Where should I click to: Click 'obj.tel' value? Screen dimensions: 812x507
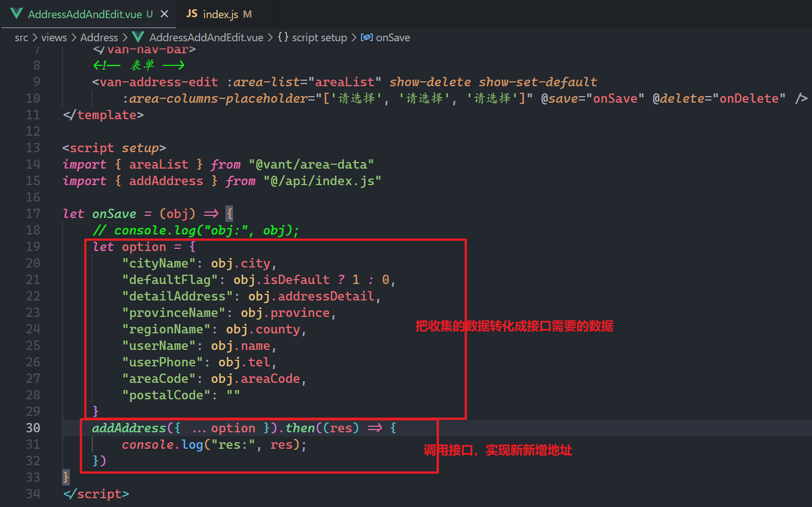[x=245, y=362]
